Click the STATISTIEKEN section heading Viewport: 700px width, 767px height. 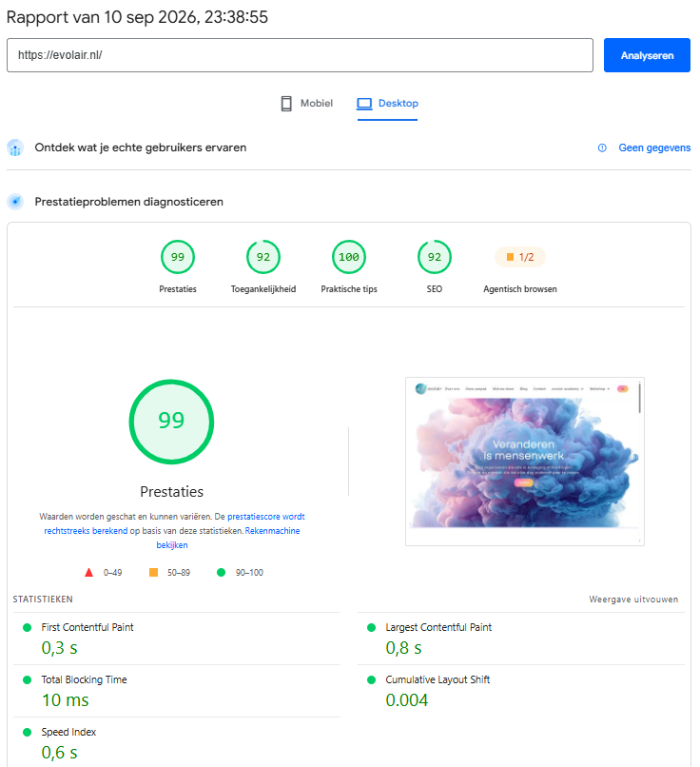[x=43, y=600]
